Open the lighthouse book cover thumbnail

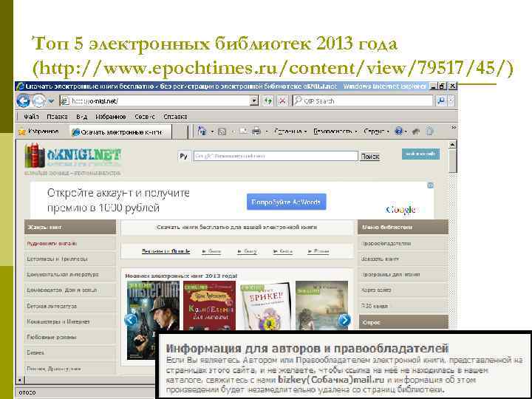321,306
